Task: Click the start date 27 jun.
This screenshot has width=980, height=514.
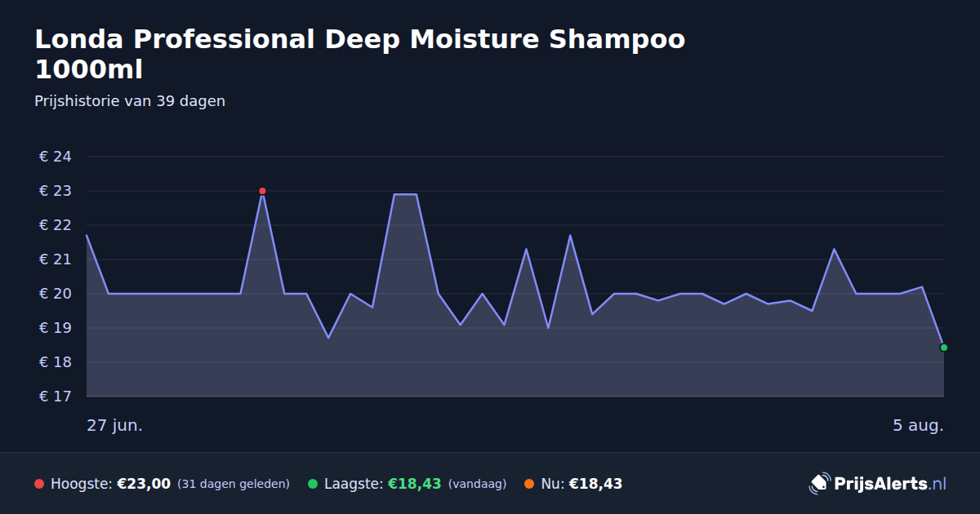Action: click(x=115, y=426)
